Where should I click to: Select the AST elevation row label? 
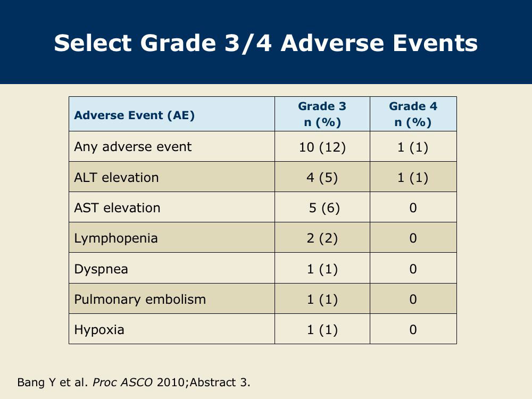click(117, 207)
